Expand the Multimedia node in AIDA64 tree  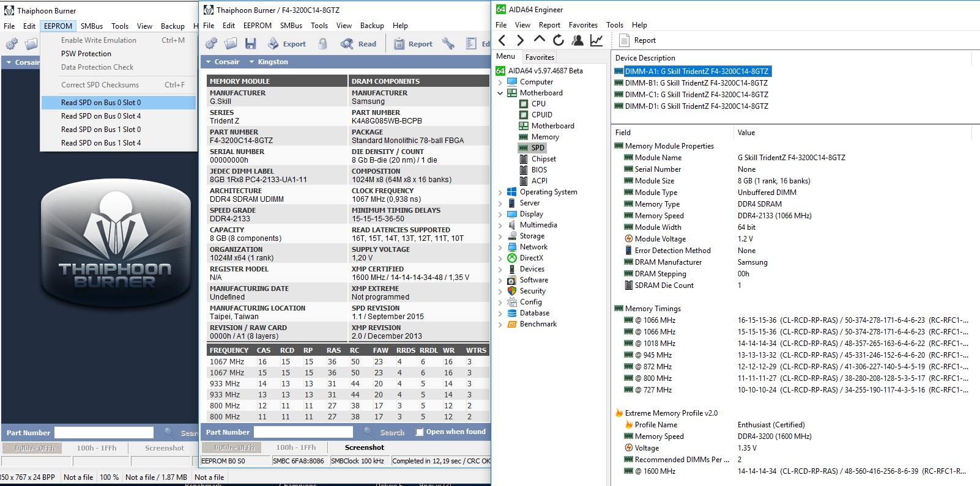[500, 225]
